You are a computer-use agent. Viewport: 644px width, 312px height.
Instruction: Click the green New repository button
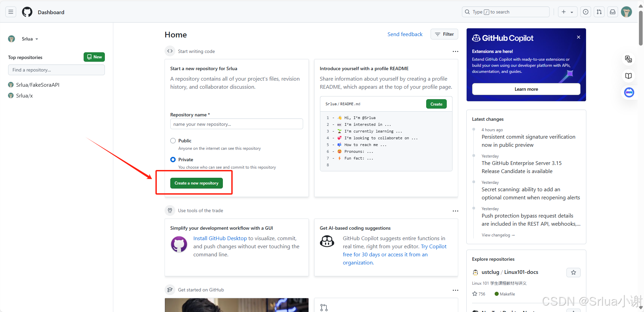click(94, 57)
